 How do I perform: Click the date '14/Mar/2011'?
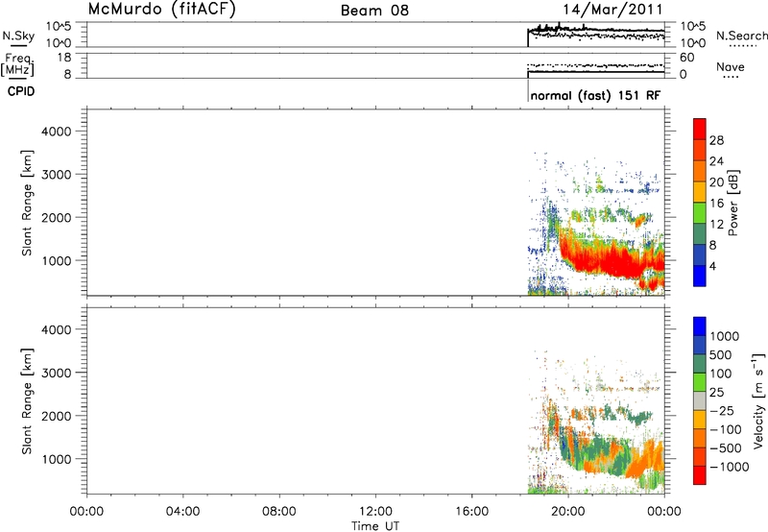pos(612,10)
